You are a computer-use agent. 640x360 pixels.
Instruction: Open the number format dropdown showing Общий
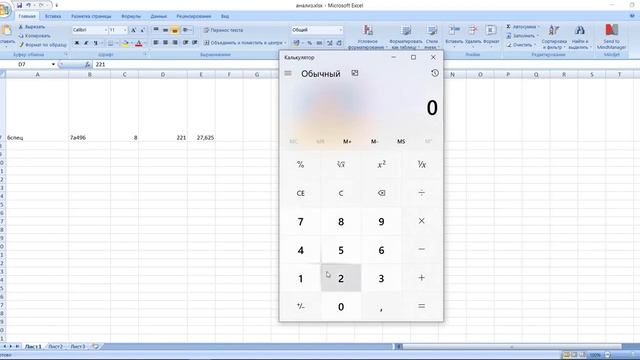(x=340, y=30)
